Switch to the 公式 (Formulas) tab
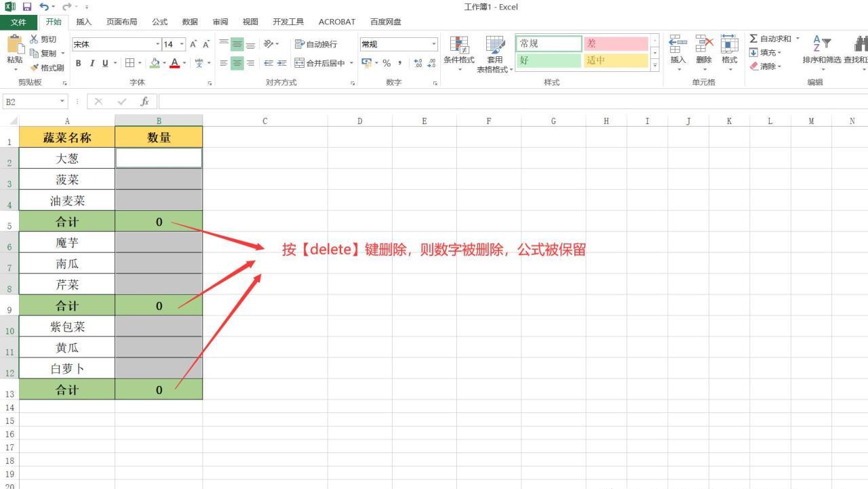This screenshot has height=489, width=868. point(160,22)
